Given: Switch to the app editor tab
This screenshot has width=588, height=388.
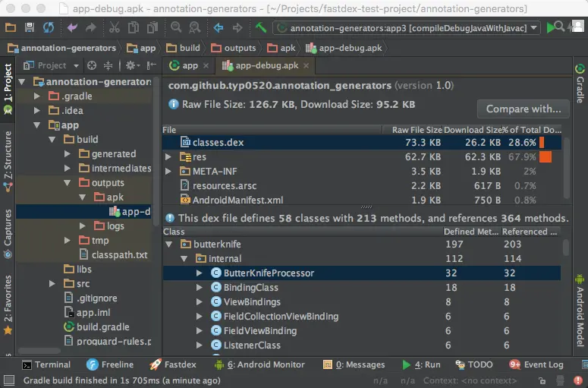Looking at the screenshot, I should (189, 65).
